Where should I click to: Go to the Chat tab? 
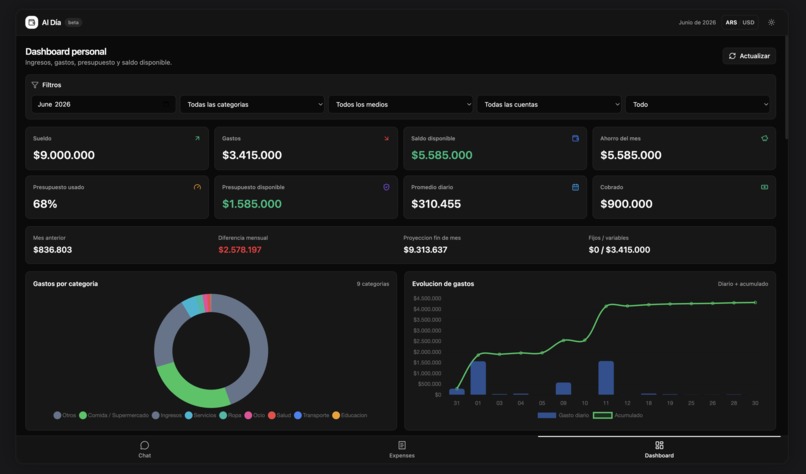(144, 449)
